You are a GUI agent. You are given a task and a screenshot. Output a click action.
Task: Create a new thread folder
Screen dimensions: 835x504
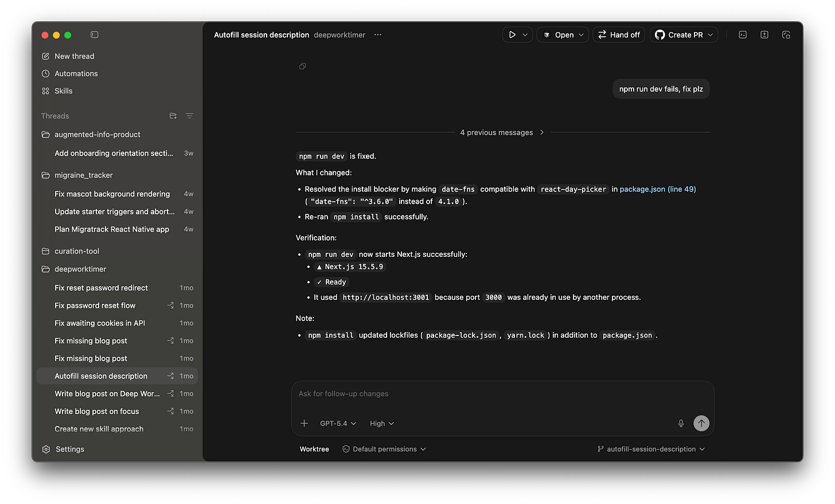click(173, 116)
